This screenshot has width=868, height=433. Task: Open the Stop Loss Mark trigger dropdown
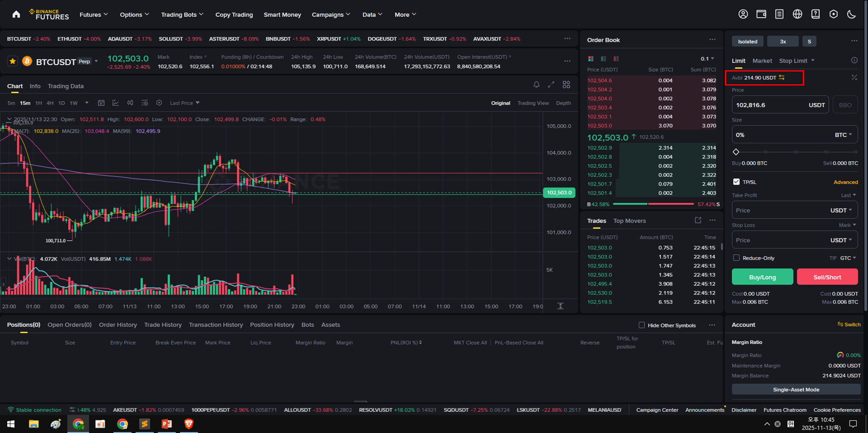point(847,225)
